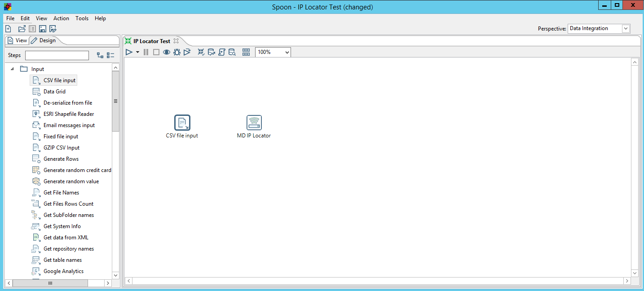Open the Perspective Data Integration dropdown
This screenshot has height=291, width=644.
click(626, 29)
